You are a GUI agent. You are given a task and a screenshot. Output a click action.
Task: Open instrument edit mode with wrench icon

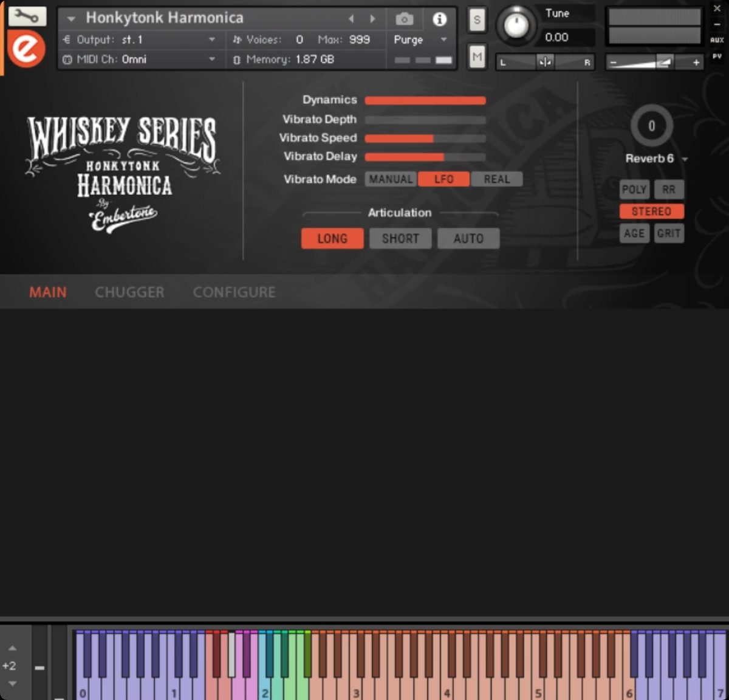pyautogui.click(x=27, y=16)
